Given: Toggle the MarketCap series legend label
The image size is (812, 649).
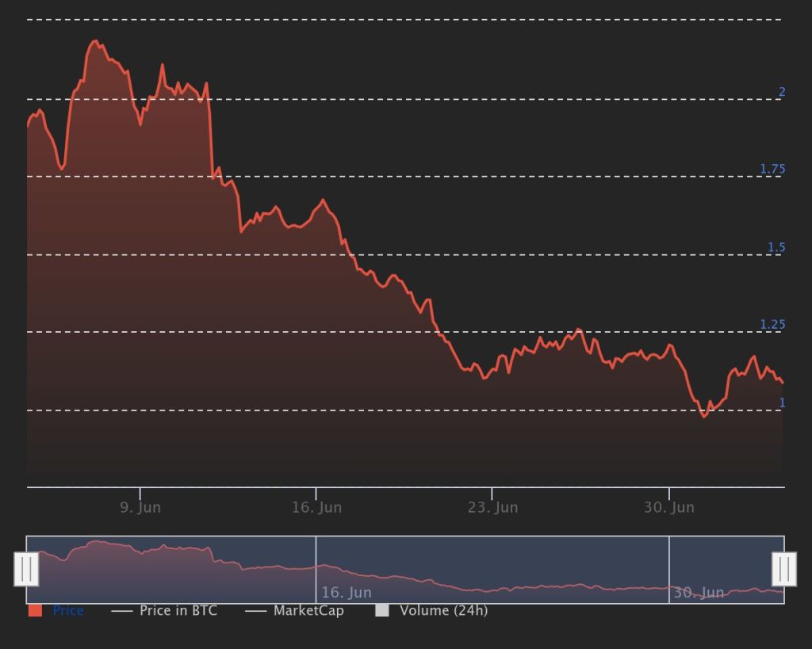Looking at the screenshot, I should point(308,610).
